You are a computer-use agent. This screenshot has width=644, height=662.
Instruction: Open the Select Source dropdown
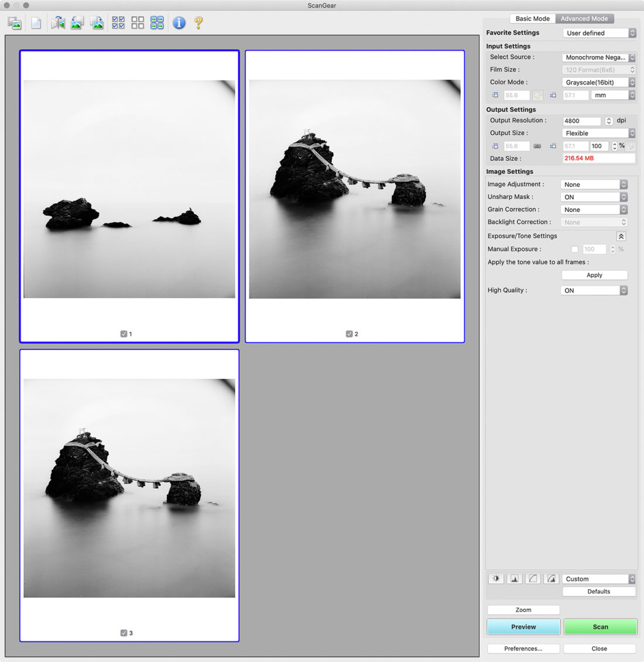pyautogui.click(x=598, y=57)
